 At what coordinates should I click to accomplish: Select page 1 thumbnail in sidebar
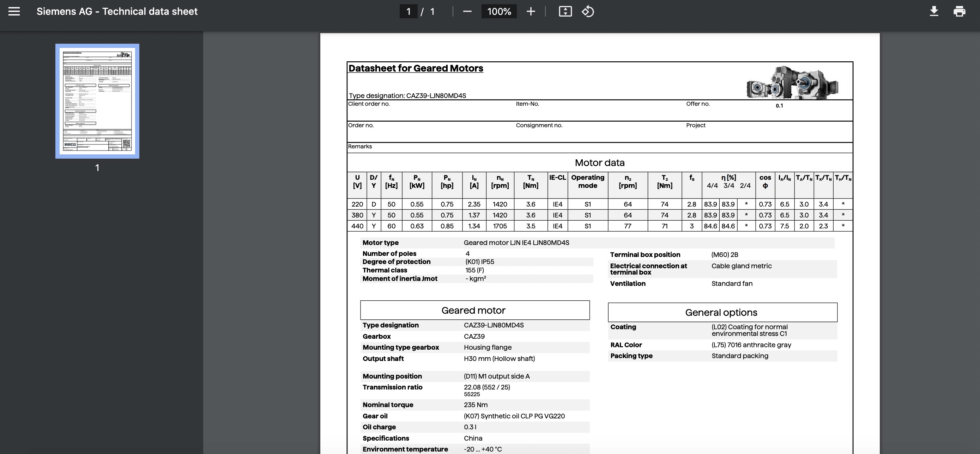(97, 101)
